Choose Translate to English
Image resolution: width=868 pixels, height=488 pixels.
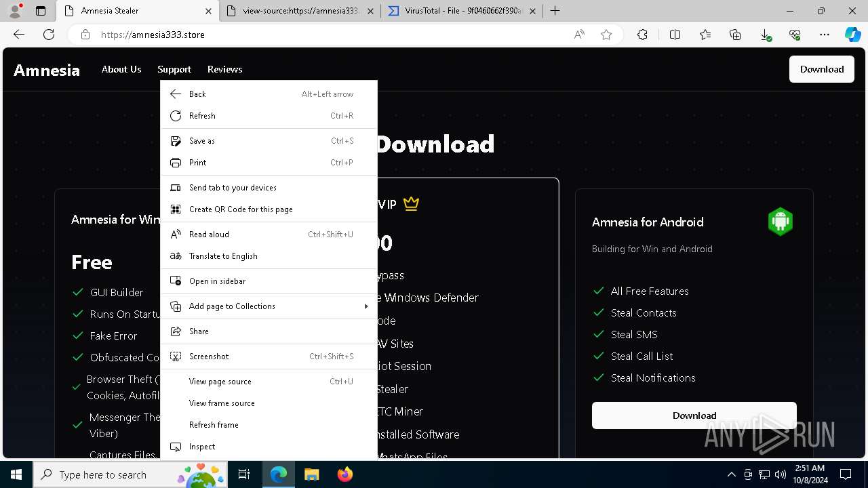coord(269,256)
